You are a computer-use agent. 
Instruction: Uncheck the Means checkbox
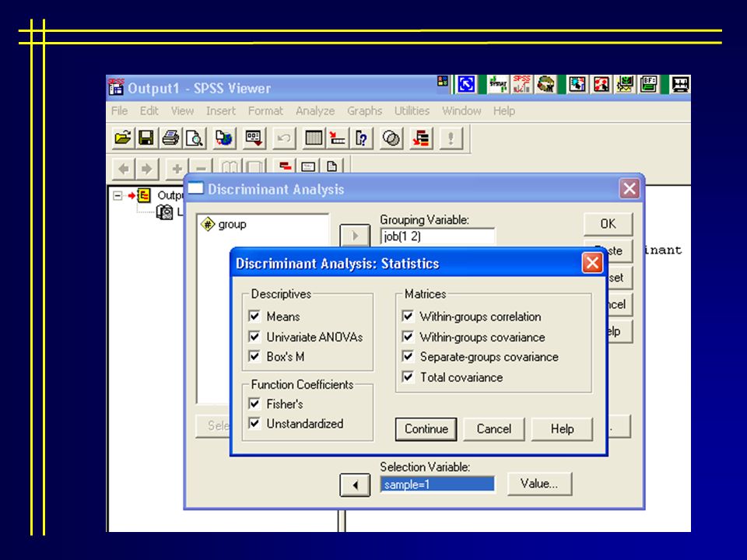254,316
